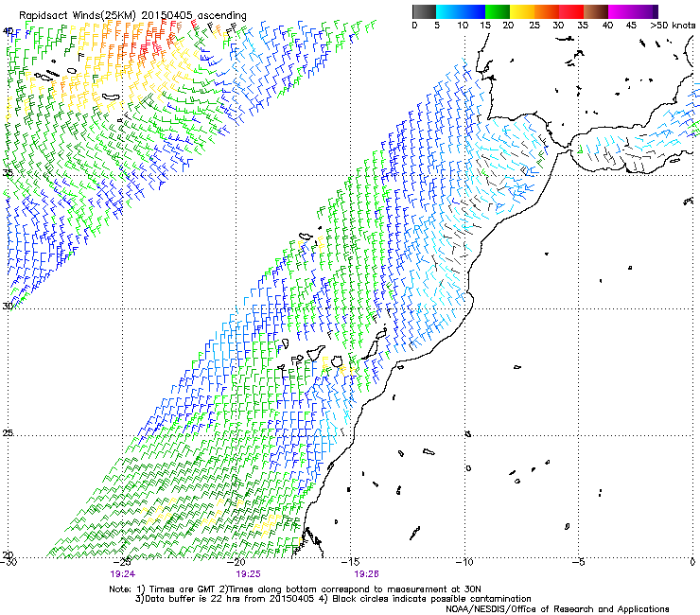The image size is (700, 615).
Task: Click the note line starting 'Note: 1) Times are GMT'
Action: [x=295, y=589]
